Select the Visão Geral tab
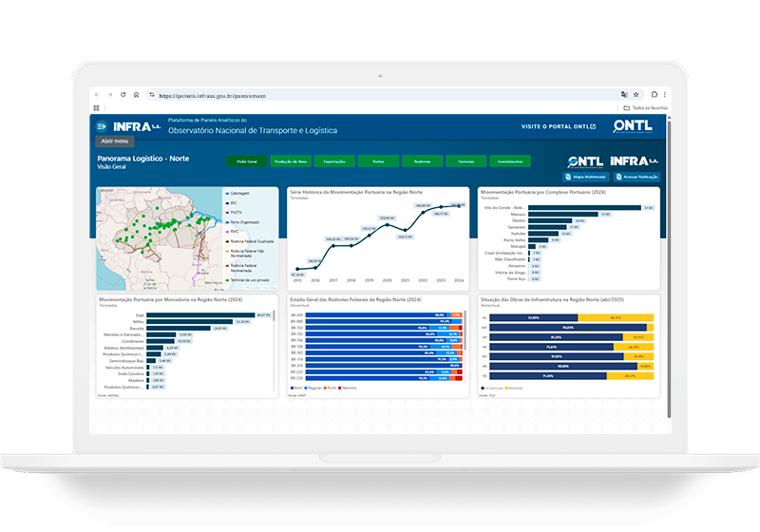The height and width of the screenshot is (532, 760). click(246, 161)
